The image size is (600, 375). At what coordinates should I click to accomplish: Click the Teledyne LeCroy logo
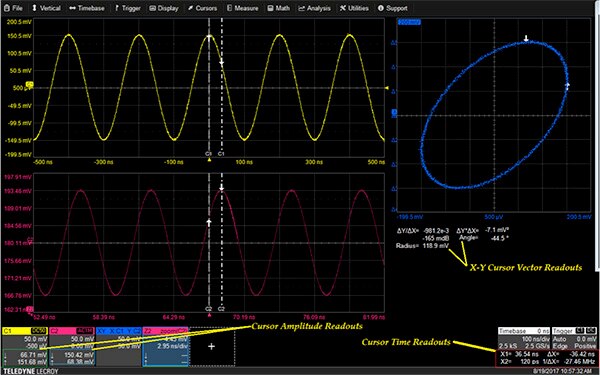tap(31, 371)
